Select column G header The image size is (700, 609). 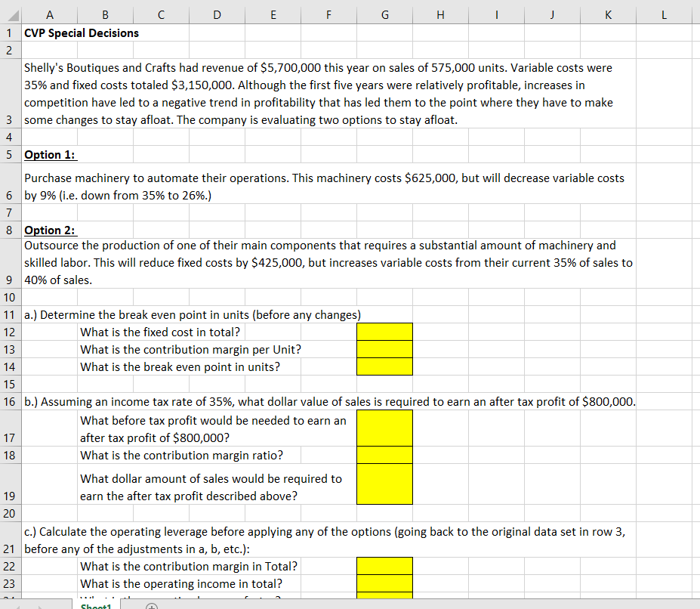385,15
